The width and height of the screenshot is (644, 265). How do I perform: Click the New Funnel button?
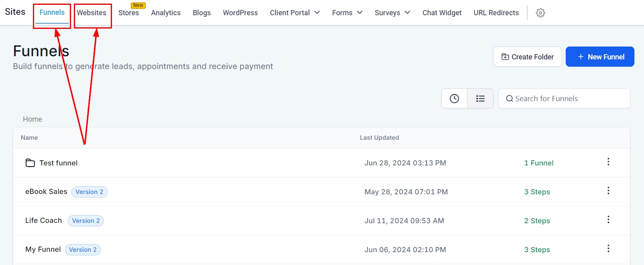click(600, 57)
